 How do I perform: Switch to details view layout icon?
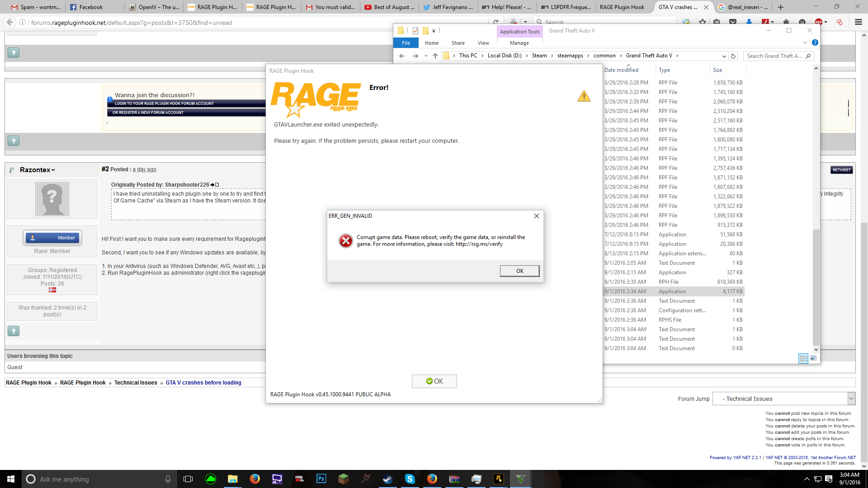tap(803, 358)
